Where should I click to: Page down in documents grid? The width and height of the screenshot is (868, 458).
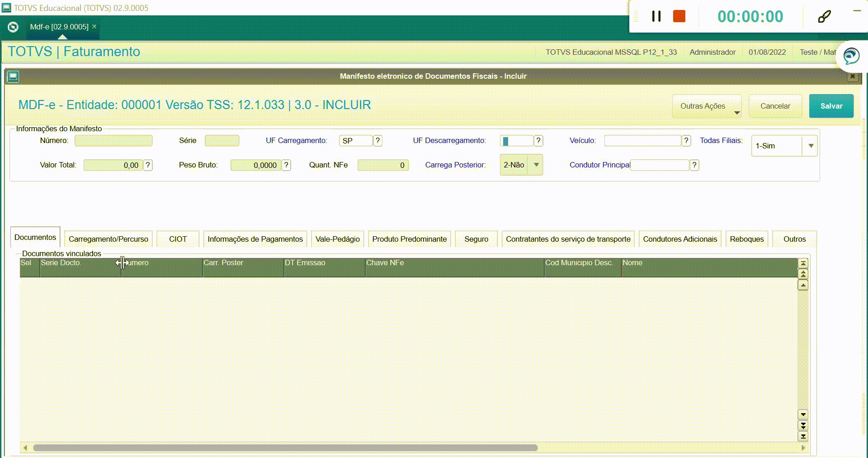[803, 425]
